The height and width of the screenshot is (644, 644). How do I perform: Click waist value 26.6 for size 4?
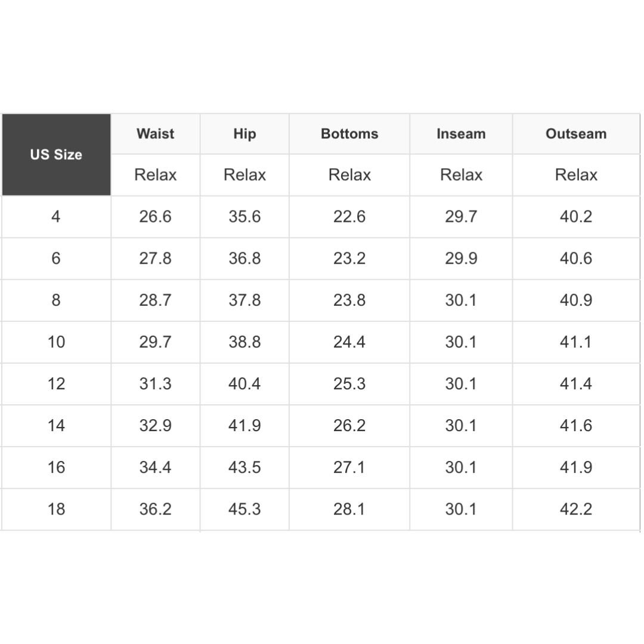[155, 216]
